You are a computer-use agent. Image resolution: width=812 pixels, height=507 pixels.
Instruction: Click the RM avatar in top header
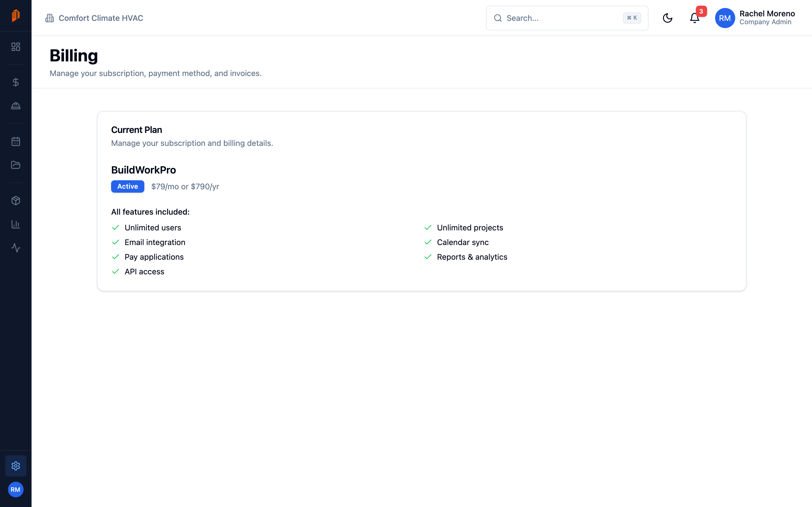pyautogui.click(x=725, y=18)
